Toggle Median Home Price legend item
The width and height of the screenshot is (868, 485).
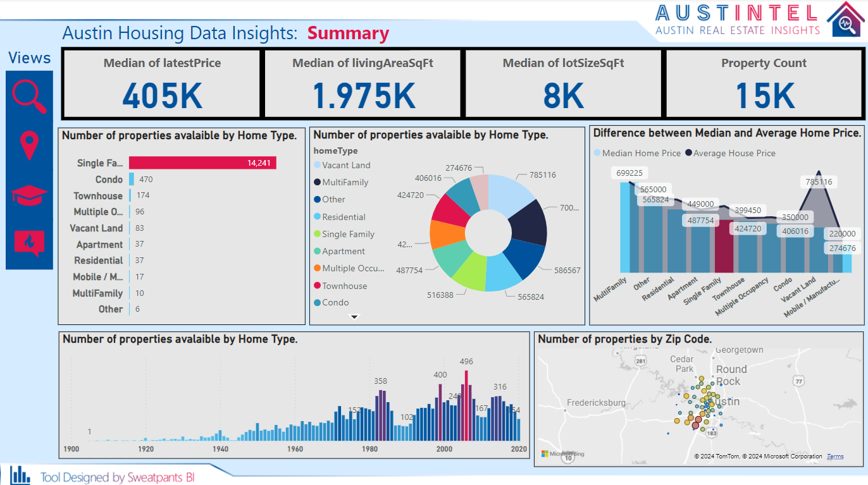click(x=640, y=153)
